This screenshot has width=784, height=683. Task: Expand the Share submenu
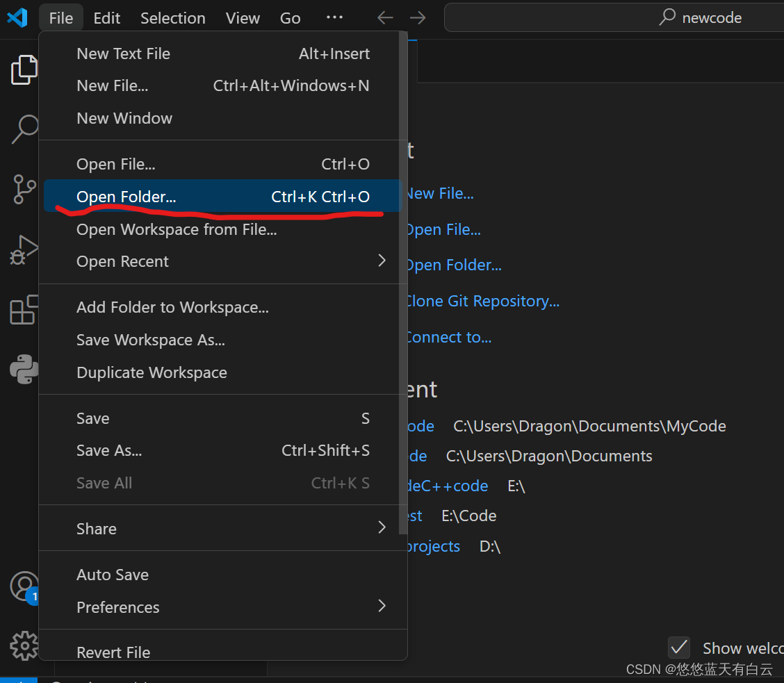[x=96, y=528]
